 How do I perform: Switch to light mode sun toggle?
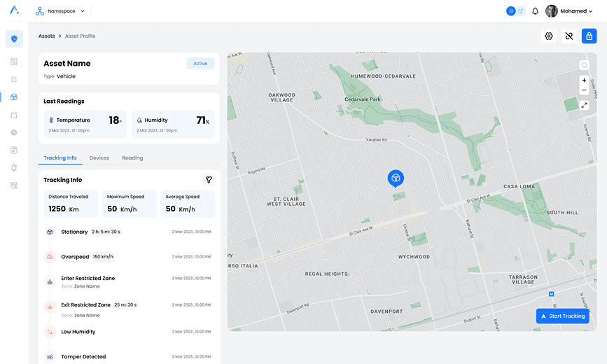(511, 11)
